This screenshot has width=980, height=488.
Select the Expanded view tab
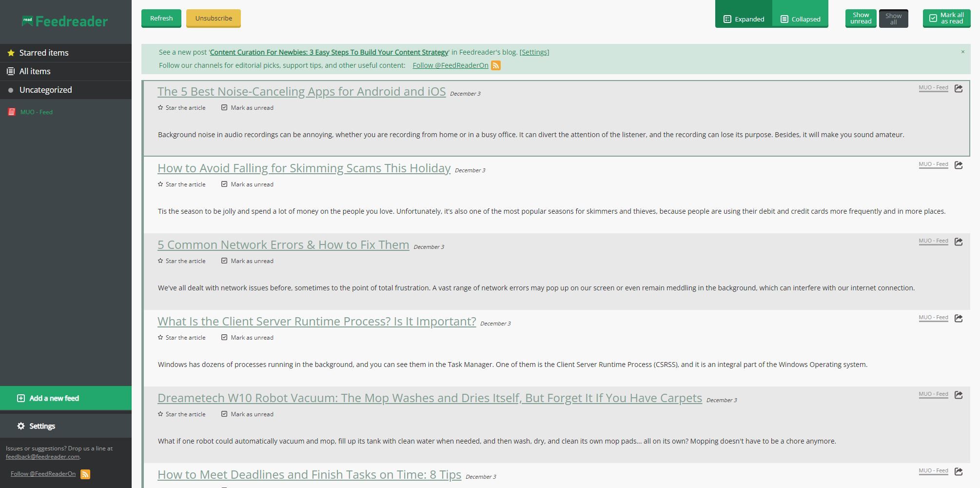pyautogui.click(x=744, y=19)
